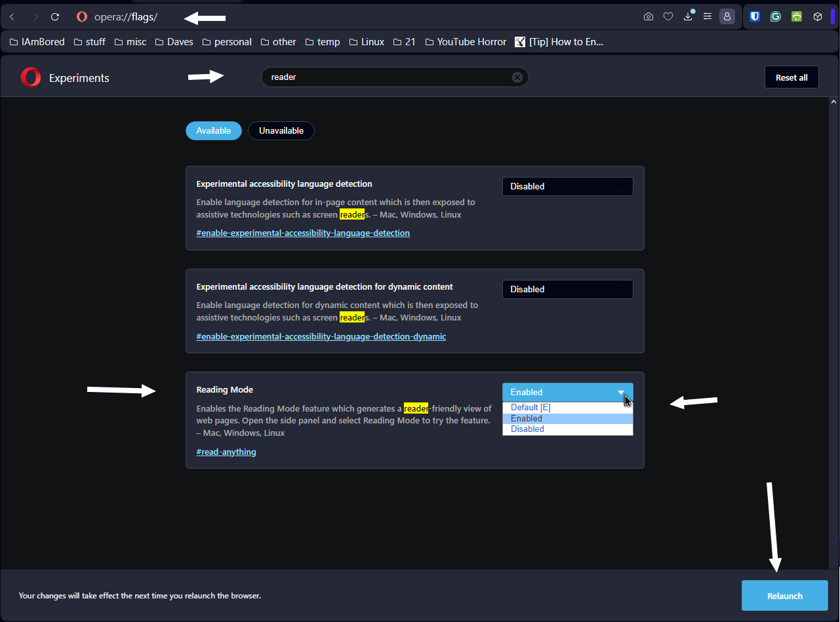The image size is (840, 622).
Task: Open the [Tip] How to En... bookmark
Action: [559, 42]
